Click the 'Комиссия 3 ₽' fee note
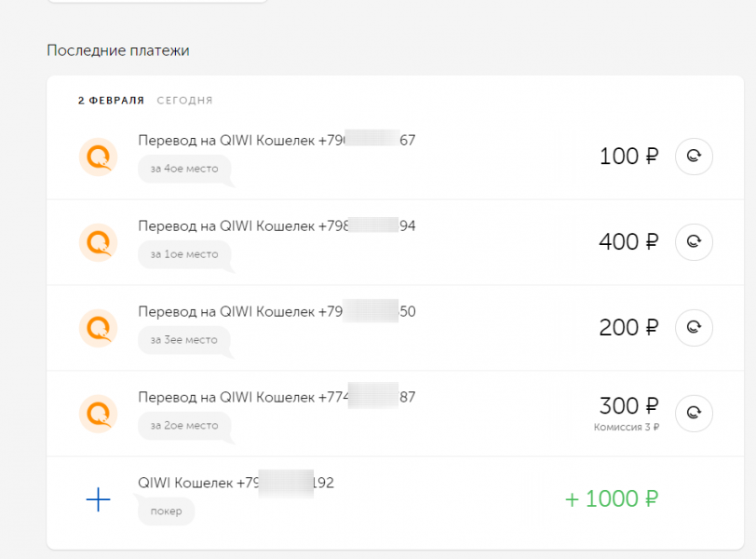756x559 pixels. [627, 428]
